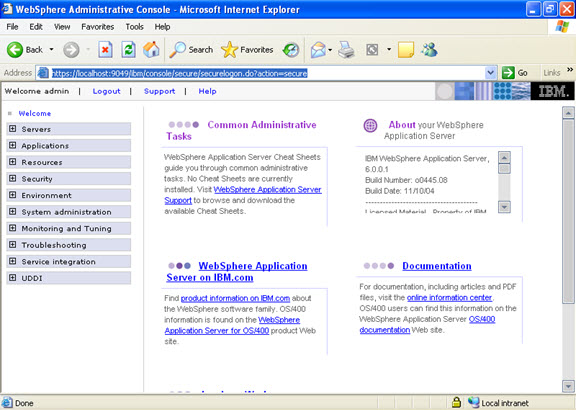Click the gray square toolbar icon after Print
The width and height of the screenshot is (576, 410).
pos(372,50)
